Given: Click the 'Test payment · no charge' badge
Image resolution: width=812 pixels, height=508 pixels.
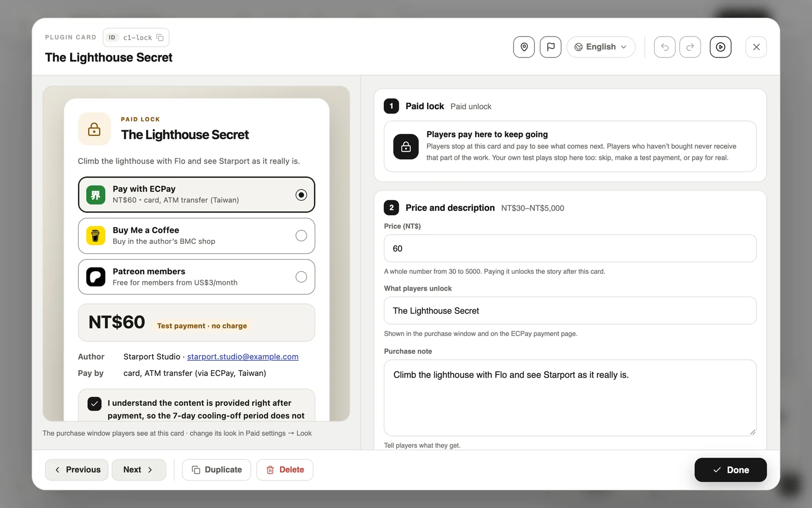Looking at the screenshot, I should point(202,326).
